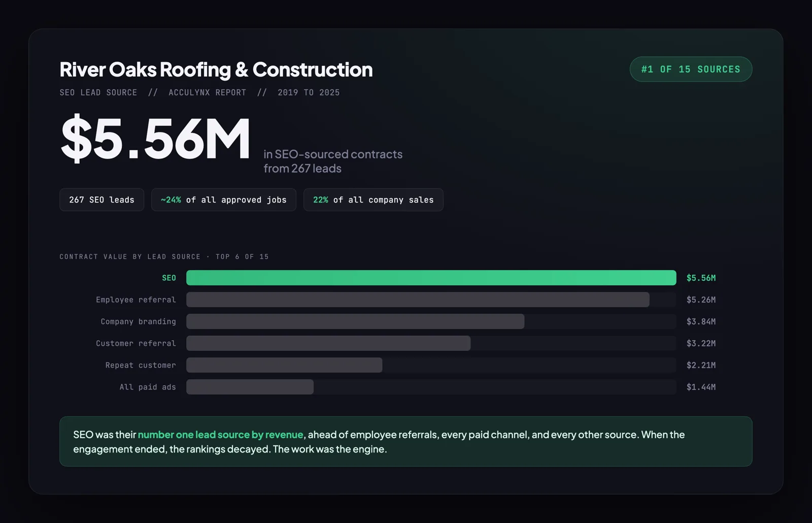Click the 'Repeat customer' row label
Screen dimensions: 812x523
coord(141,366)
